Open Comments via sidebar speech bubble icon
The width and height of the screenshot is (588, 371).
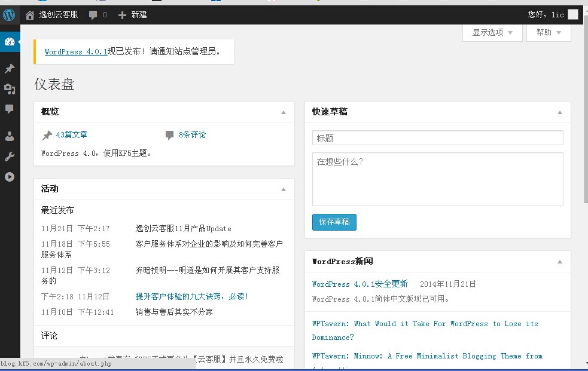tap(10, 109)
